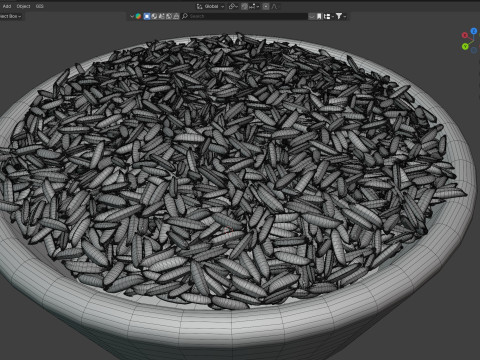The height and width of the screenshot is (360, 480).
Task: Open the Global transform orientation dropdown
Action: (211, 6)
